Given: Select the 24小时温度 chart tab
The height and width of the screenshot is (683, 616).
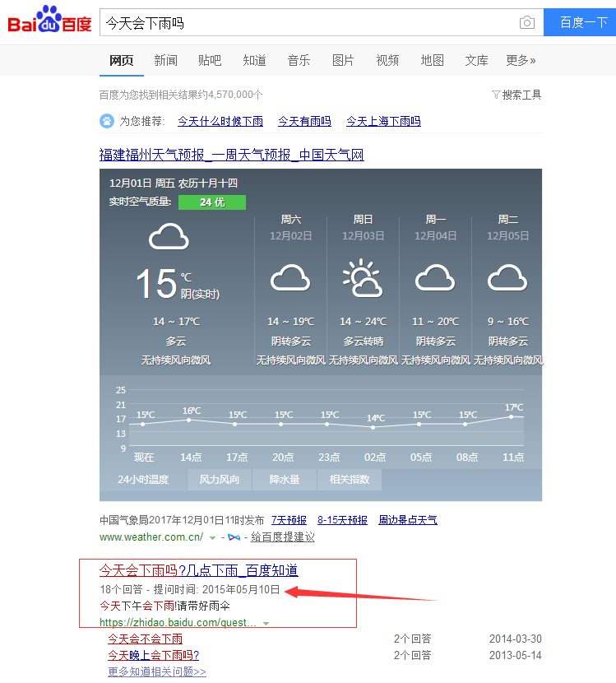Looking at the screenshot, I should (143, 480).
